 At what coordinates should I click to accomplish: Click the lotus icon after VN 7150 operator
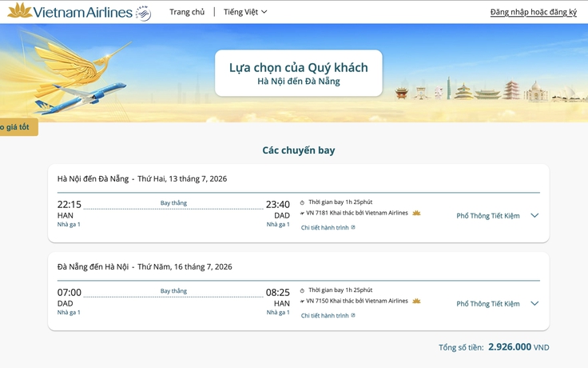point(416,301)
